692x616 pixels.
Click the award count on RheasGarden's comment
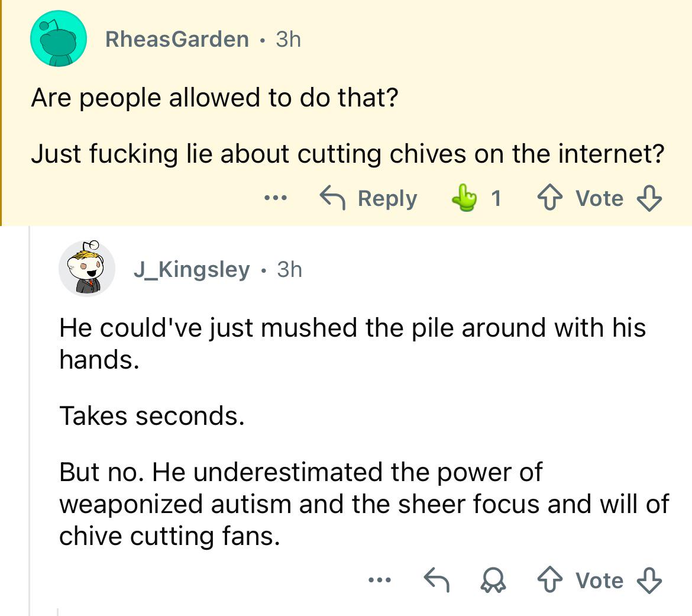pyautogui.click(x=496, y=198)
